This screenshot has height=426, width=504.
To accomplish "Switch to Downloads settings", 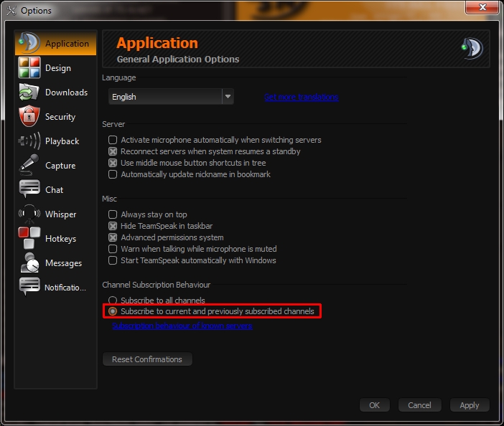I will [x=67, y=93].
